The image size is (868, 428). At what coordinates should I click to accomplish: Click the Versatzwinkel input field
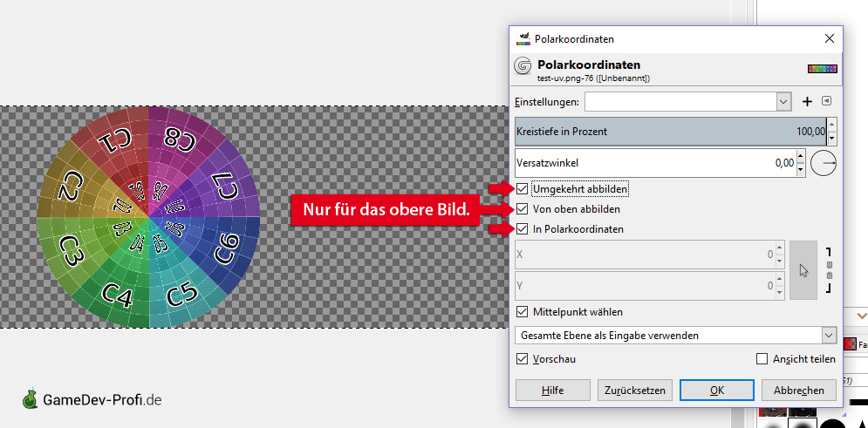click(x=654, y=162)
